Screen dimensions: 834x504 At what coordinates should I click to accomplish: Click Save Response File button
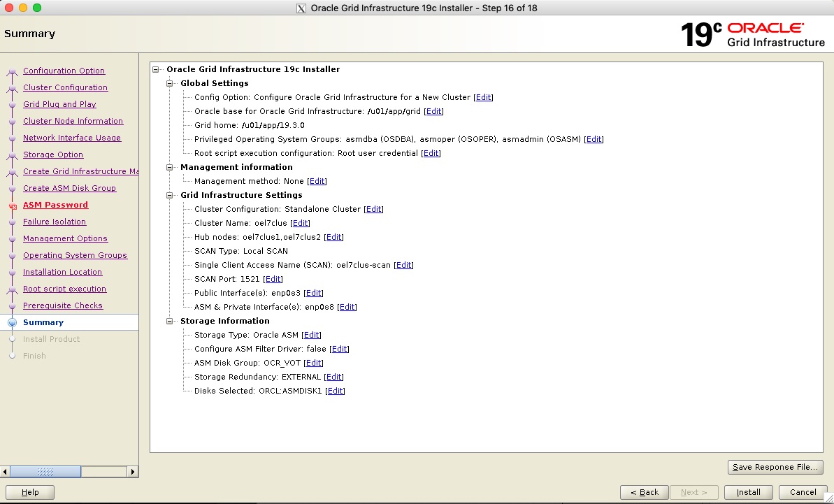pyautogui.click(x=775, y=467)
